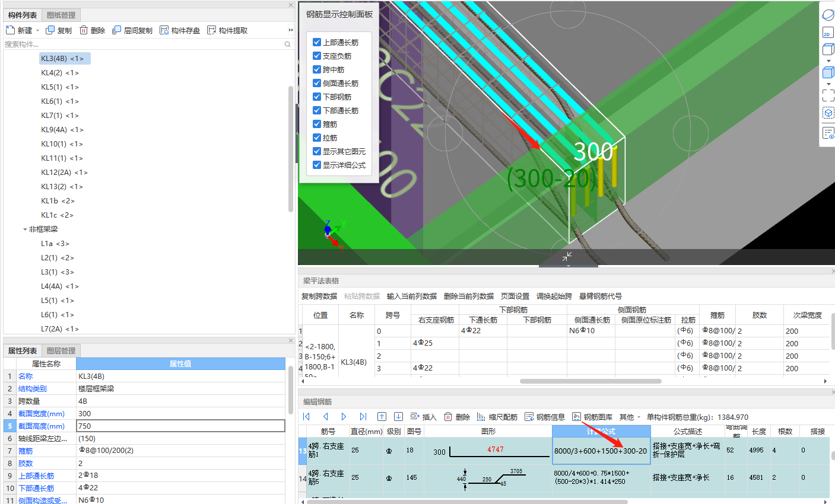
Task: Go to the next rebar record
Action: [x=344, y=417]
